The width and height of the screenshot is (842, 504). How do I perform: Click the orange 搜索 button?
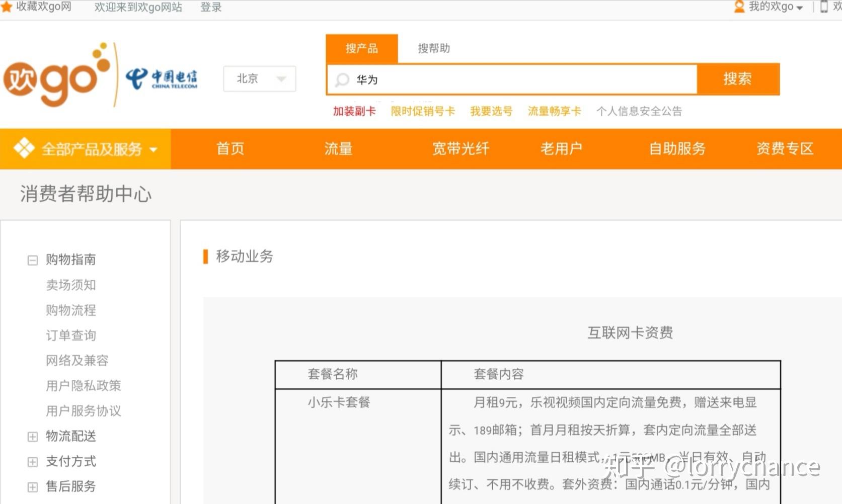coord(738,79)
